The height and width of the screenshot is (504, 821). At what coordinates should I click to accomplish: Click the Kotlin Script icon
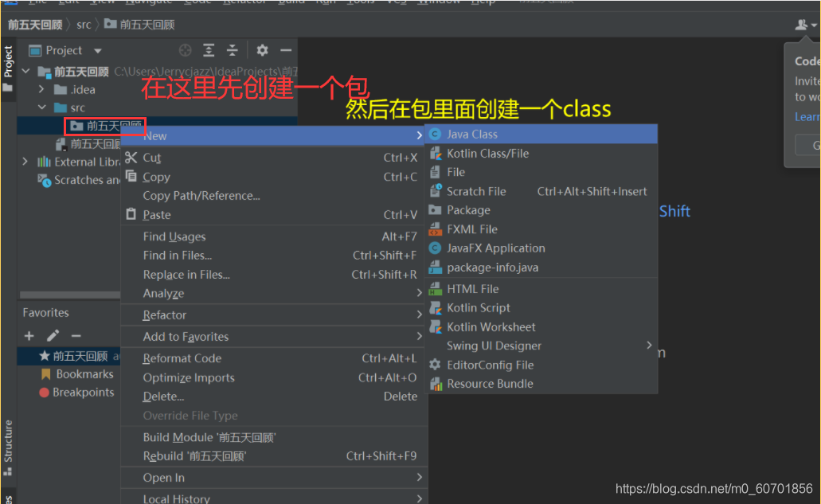click(x=435, y=308)
